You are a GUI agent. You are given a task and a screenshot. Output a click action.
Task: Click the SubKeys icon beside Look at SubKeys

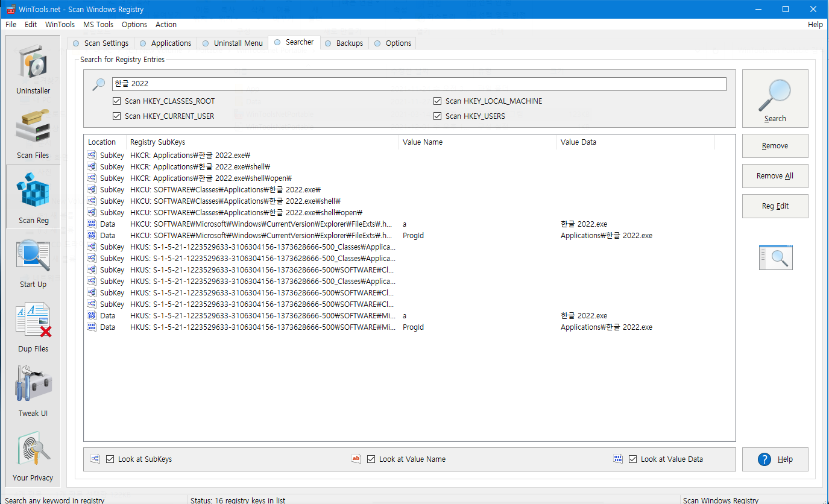[95, 459]
